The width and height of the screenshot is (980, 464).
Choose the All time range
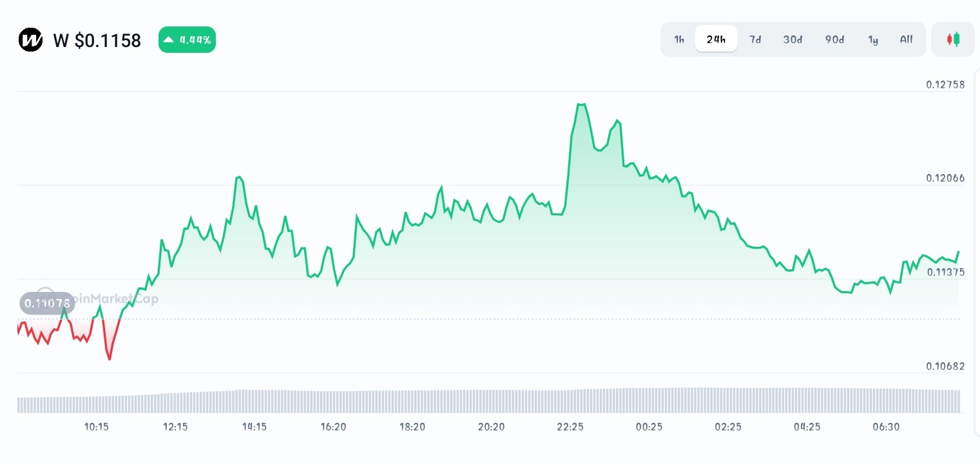(x=906, y=39)
